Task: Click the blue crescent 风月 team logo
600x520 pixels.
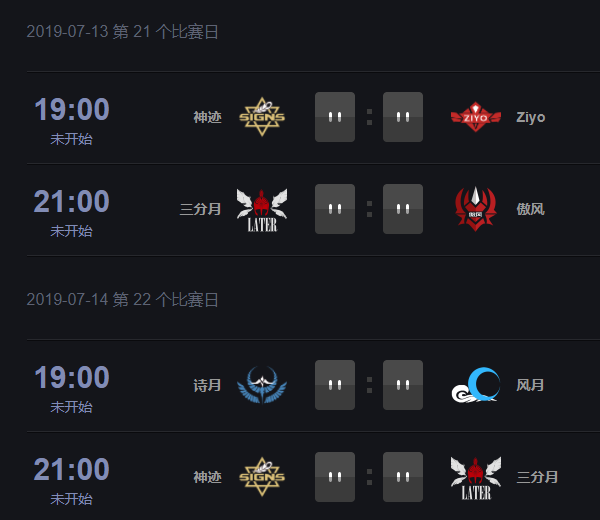Action: pos(476,385)
